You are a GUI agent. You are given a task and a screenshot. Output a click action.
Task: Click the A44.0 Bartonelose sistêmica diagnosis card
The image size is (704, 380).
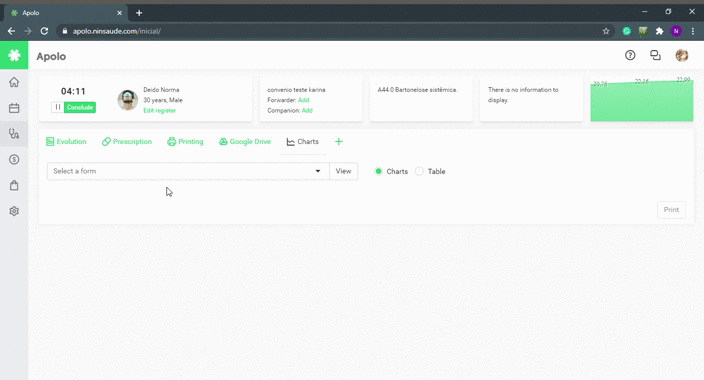(421, 100)
